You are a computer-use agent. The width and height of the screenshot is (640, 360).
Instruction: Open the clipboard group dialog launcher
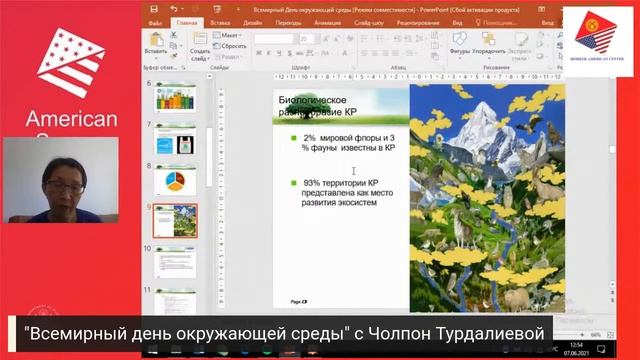point(183,67)
